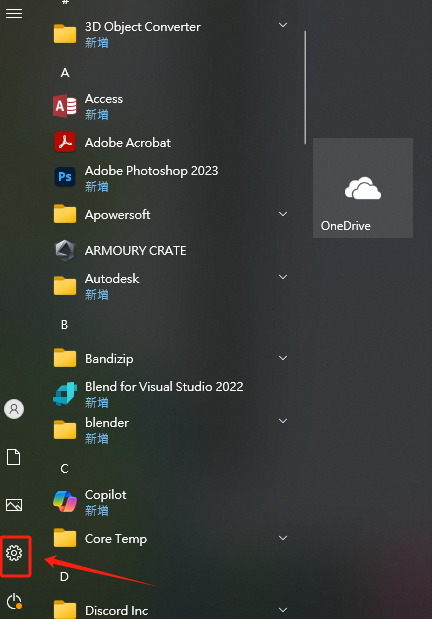
Task: Open Settings gear icon in sidebar
Action: pyautogui.click(x=14, y=553)
